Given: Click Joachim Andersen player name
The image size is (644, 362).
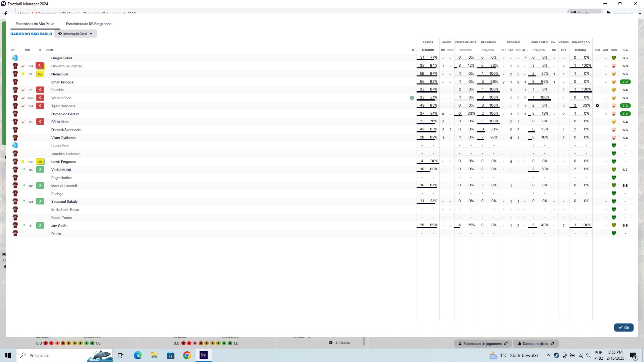Looking at the screenshot, I should [66, 154].
